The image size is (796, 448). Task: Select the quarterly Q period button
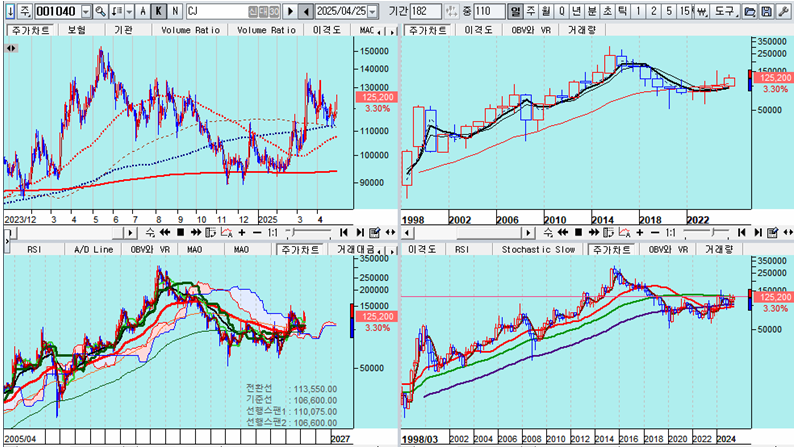point(561,11)
